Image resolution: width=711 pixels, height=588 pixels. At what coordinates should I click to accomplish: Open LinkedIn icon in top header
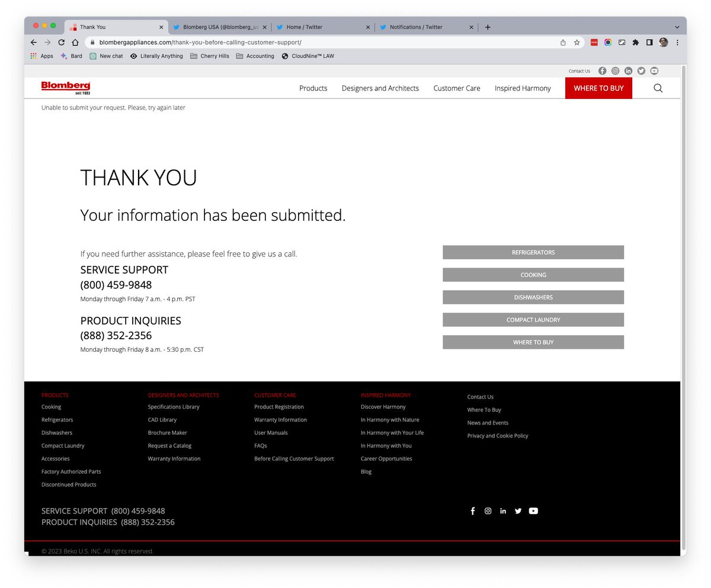tap(628, 71)
